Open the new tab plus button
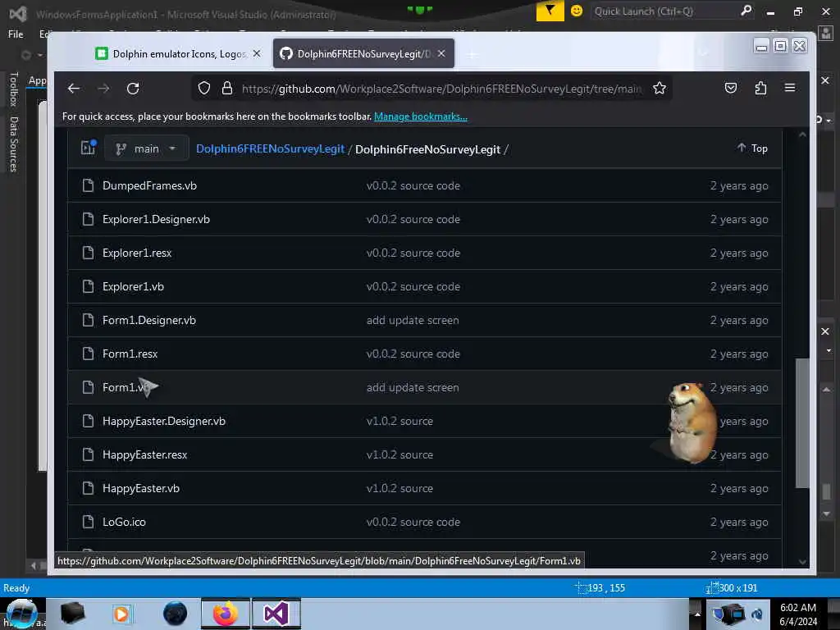840x630 pixels. [472, 54]
